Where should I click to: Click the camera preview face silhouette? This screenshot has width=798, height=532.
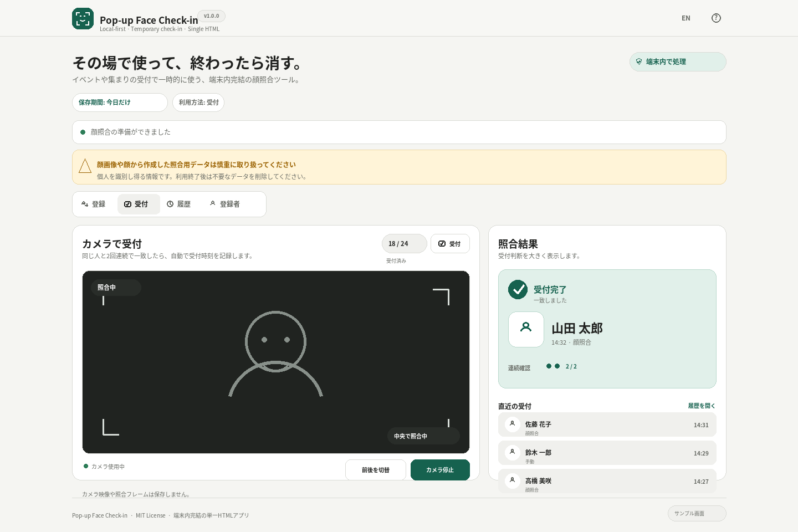[x=276, y=354]
